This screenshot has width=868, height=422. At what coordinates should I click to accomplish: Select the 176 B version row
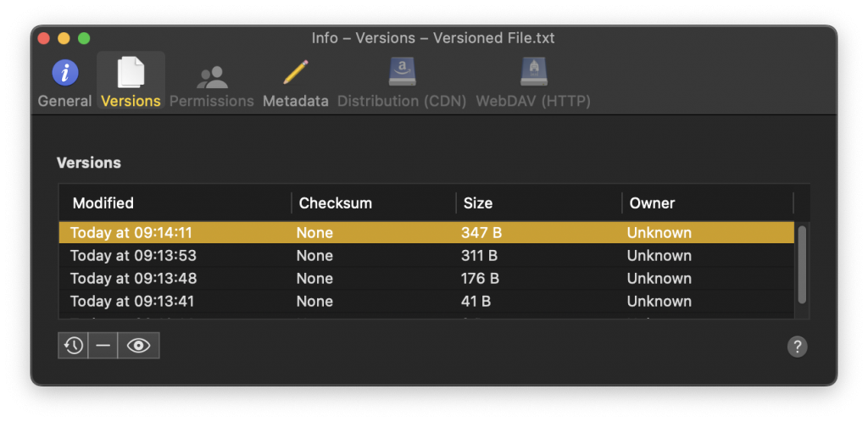tap(480, 278)
